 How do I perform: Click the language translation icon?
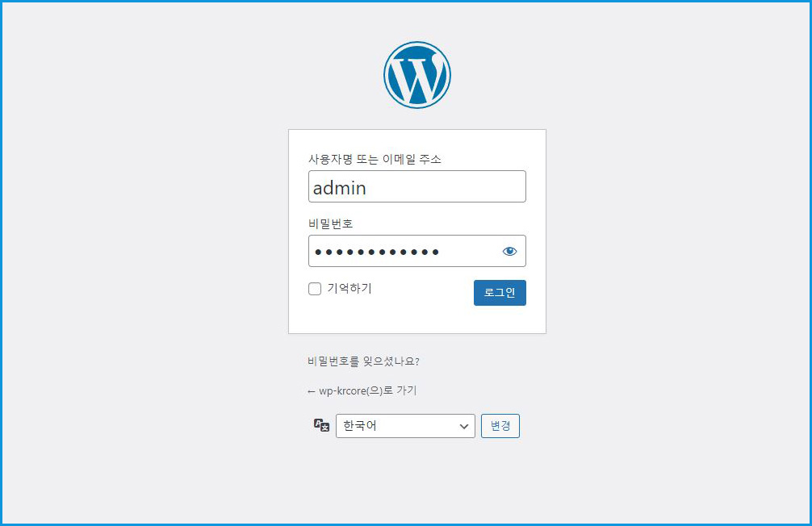point(321,426)
